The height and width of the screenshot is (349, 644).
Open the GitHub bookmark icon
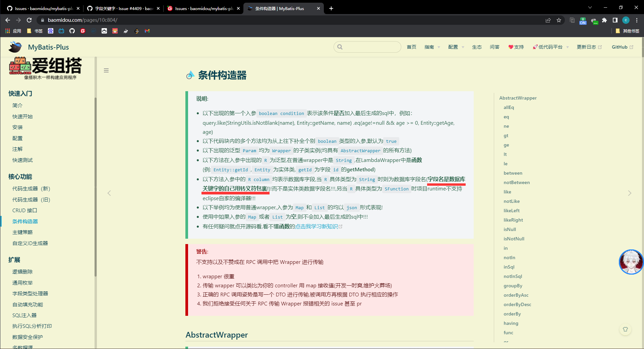tap(72, 31)
